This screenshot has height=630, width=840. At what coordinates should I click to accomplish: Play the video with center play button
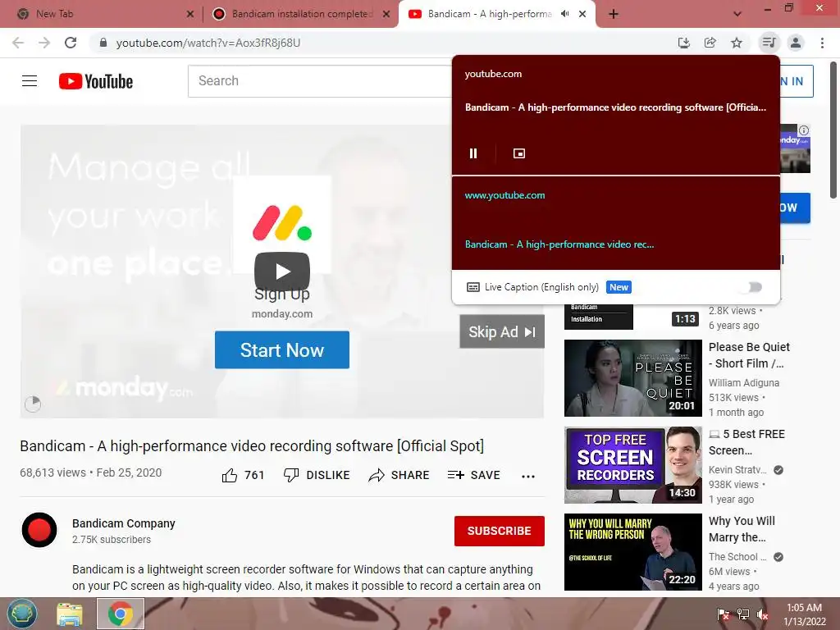click(x=282, y=272)
